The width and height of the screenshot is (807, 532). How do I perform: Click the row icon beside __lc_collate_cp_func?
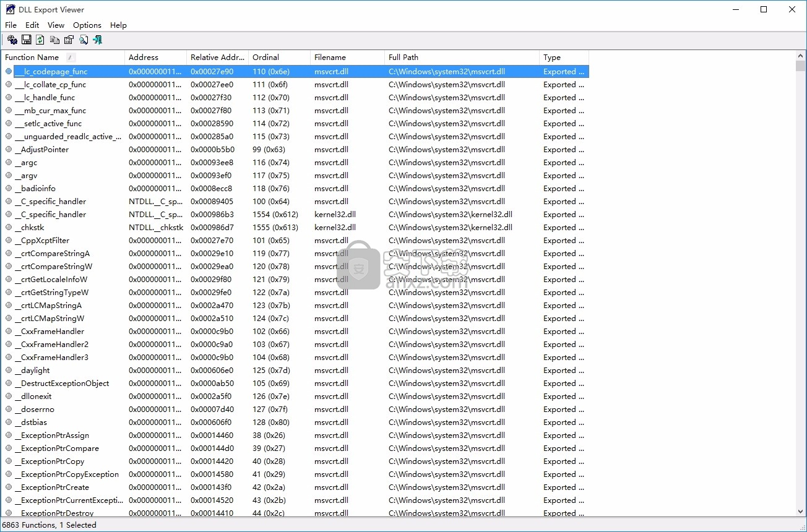pyautogui.click(x=9, y=85)
